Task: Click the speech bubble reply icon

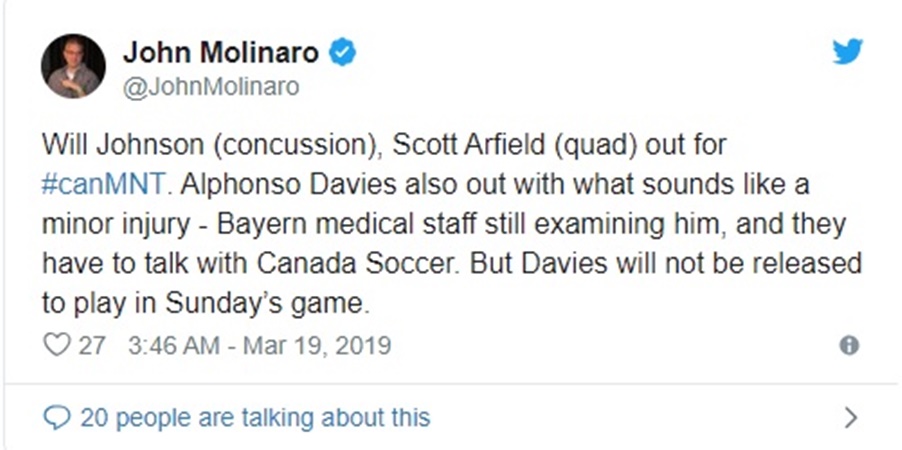Action: pos(58,417)
